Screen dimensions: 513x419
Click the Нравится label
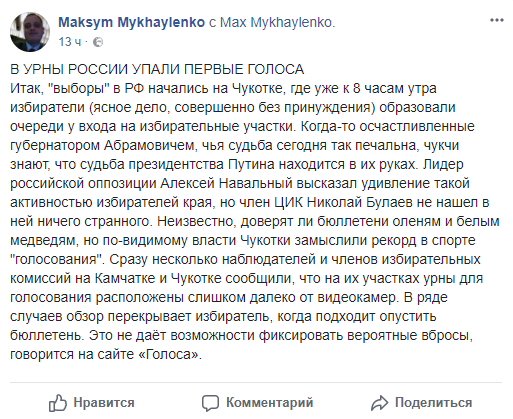(x=104, y=403)
